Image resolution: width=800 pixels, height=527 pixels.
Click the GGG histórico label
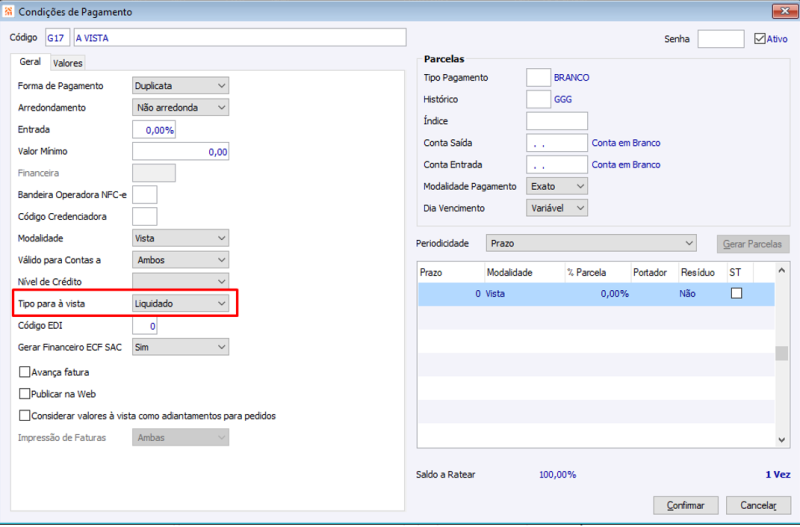point(563,99)
